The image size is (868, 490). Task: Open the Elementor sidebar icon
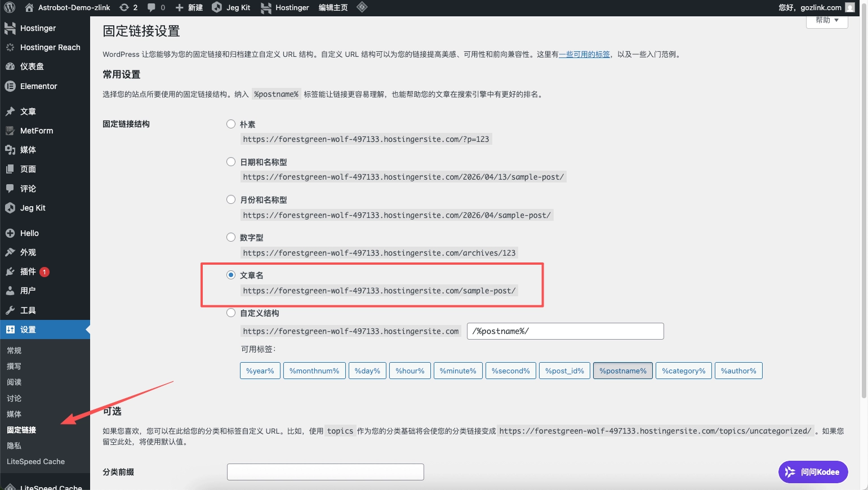[10, 86]
